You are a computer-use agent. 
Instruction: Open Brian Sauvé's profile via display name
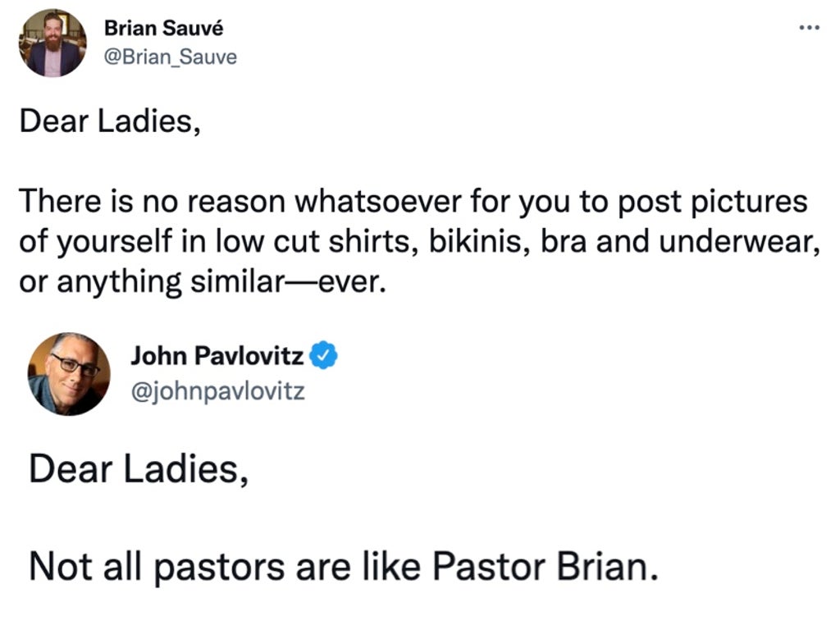163,29
